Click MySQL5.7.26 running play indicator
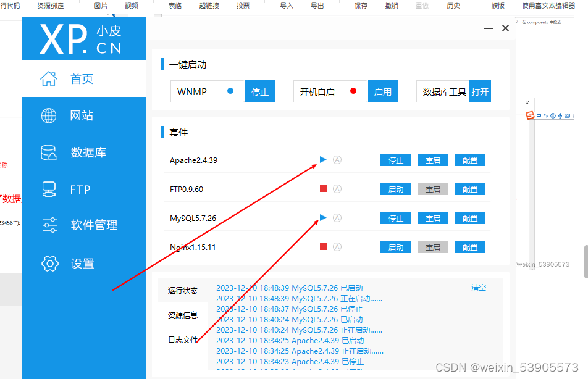Viewport: 588px width, 379px height. [323, 218]
